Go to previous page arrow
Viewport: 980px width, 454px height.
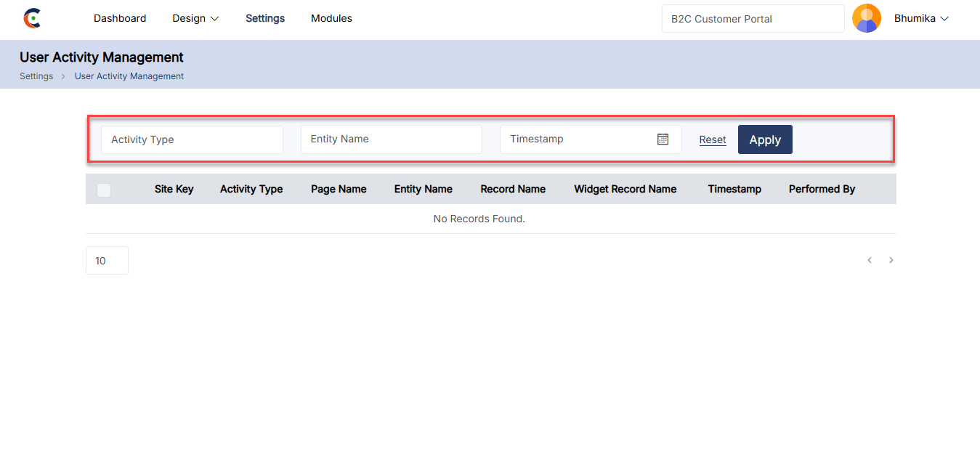coord(870,260)
